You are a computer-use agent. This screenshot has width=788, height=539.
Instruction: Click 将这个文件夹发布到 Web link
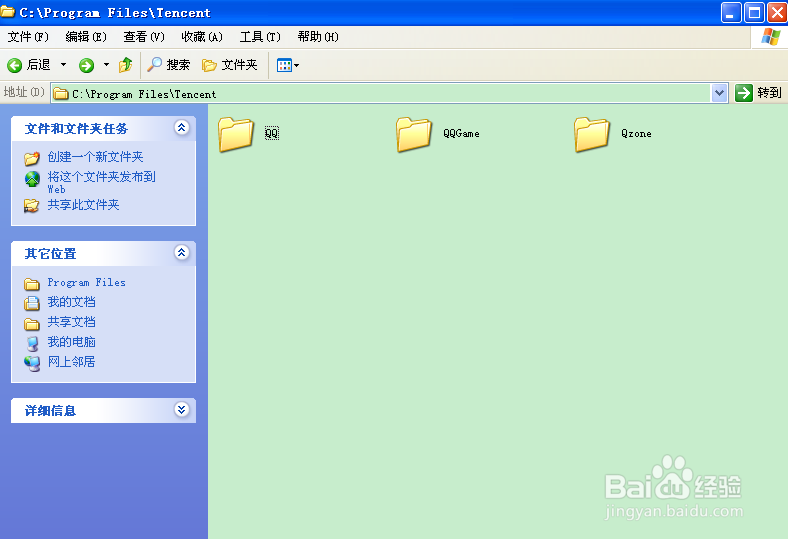pos(102,182)
